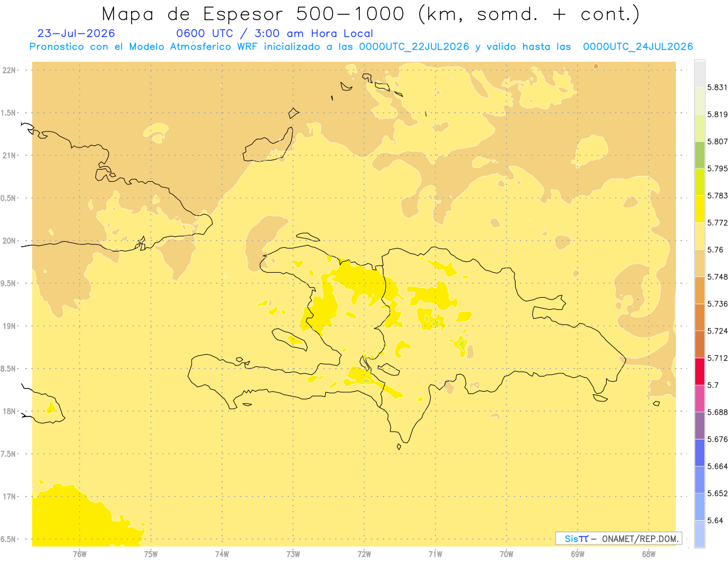Click the legend value '5.795'
Viewport: 728px width, 562px height.
point(716,169)
